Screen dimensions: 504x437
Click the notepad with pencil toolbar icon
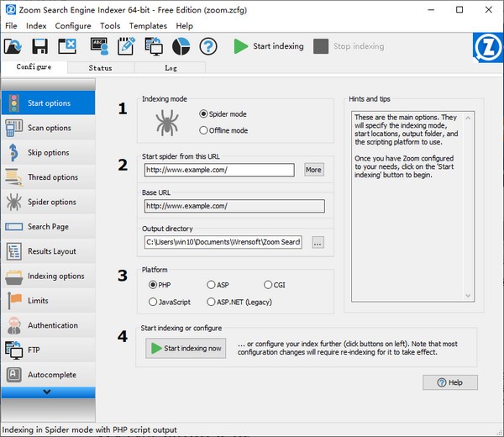pyautogui.click(x=125, y=46)
